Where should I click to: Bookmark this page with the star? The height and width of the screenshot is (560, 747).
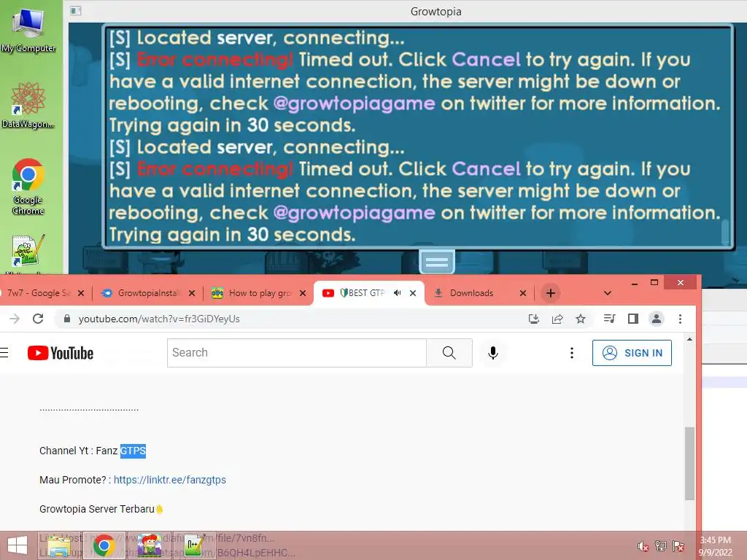point(581,319)
